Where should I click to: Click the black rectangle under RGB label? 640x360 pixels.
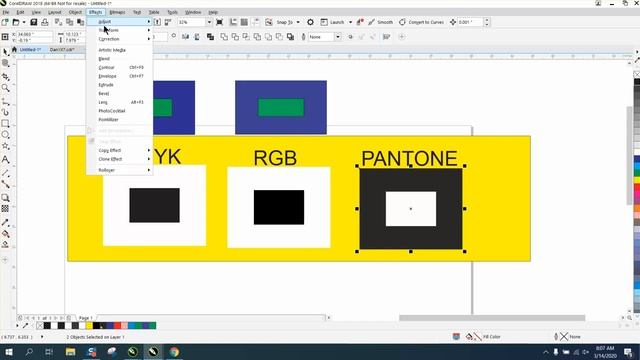279,207
